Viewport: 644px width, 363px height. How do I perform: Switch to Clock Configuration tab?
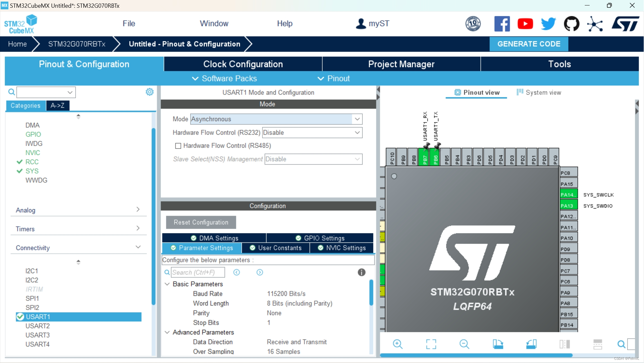[x=243, y=64]
